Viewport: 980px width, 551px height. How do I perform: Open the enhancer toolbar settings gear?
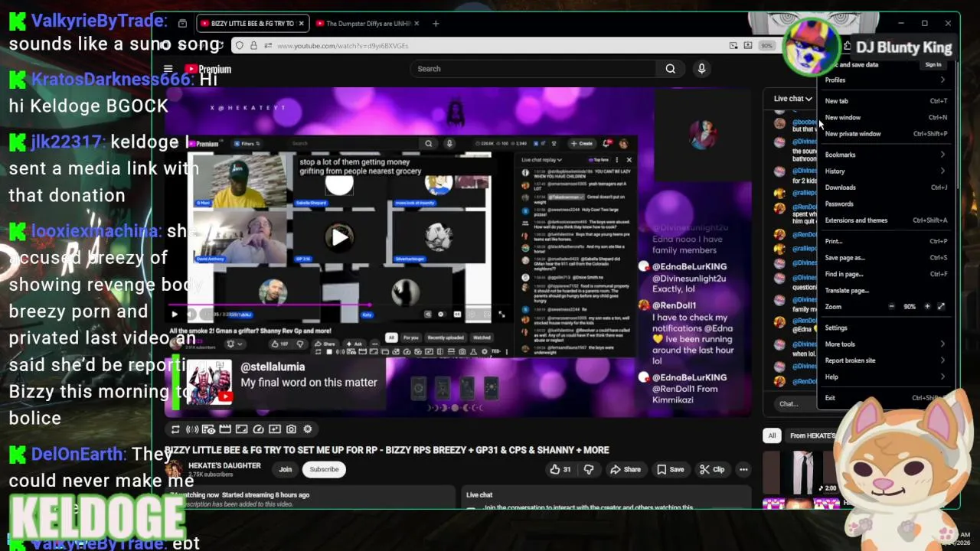click(308, 429)
